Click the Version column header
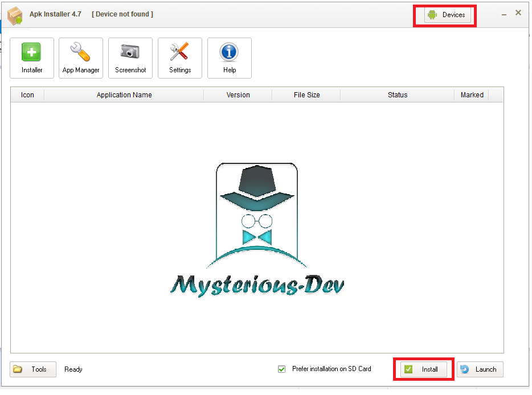Viewport: 532px width, 395px height. [x=238, y=95]
